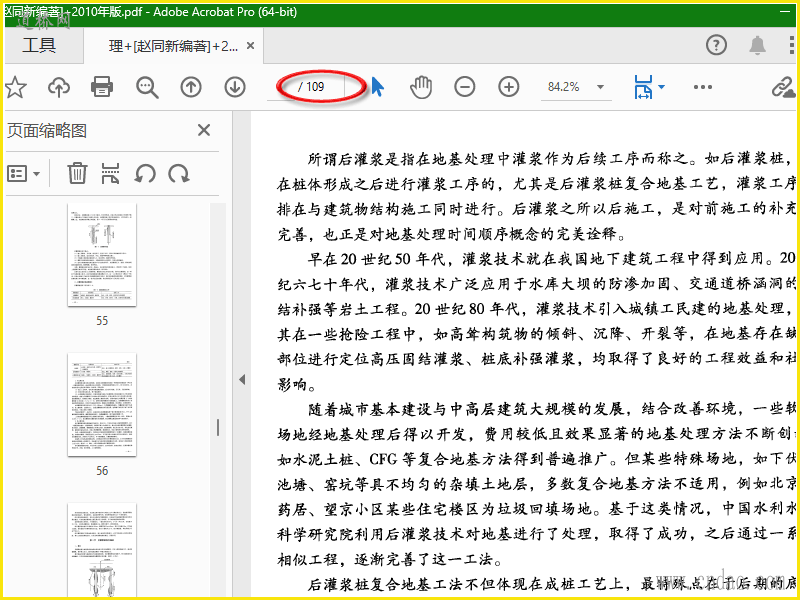Activate the selection arrow tool
The image size is (800, 600).
tap(377, 87)
